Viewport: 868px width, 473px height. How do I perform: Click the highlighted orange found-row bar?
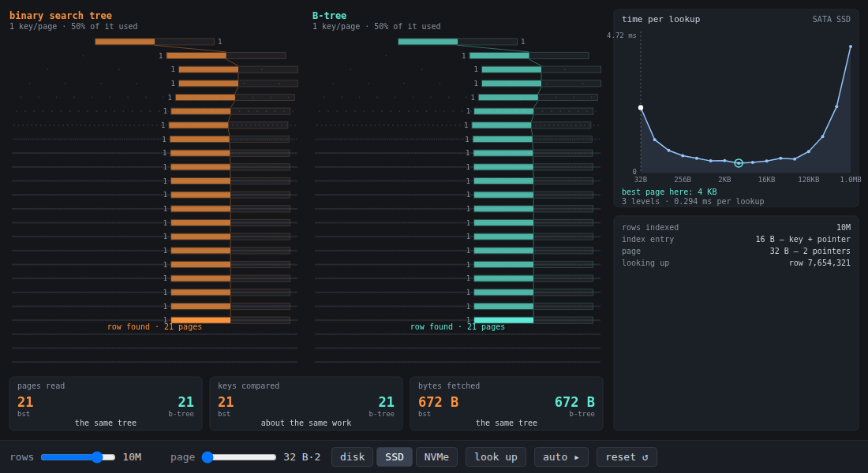coord(200,320)
